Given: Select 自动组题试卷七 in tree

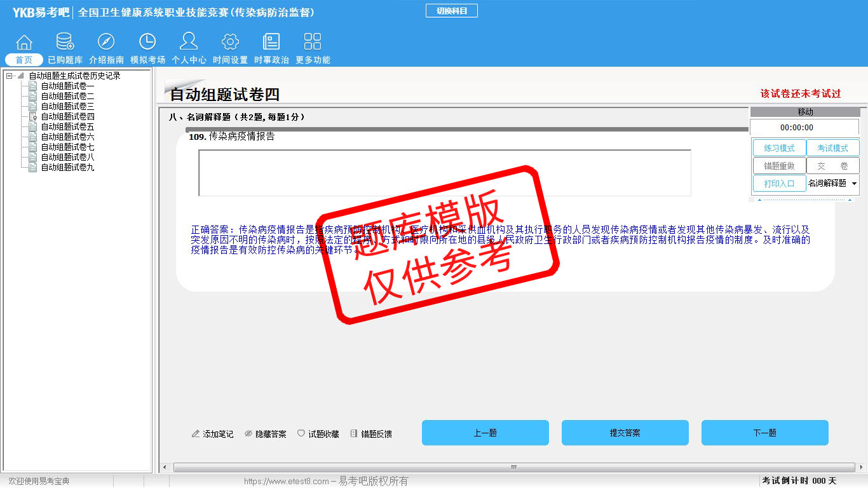Looking at the screenshot, I should 67,147.
